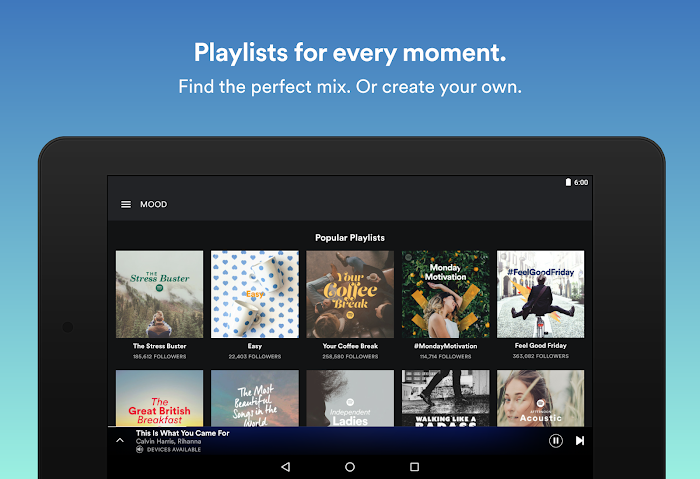Click the song title This Is What You Came For
Viewport: 700px width, 479px height.
[x=183, y=433]
